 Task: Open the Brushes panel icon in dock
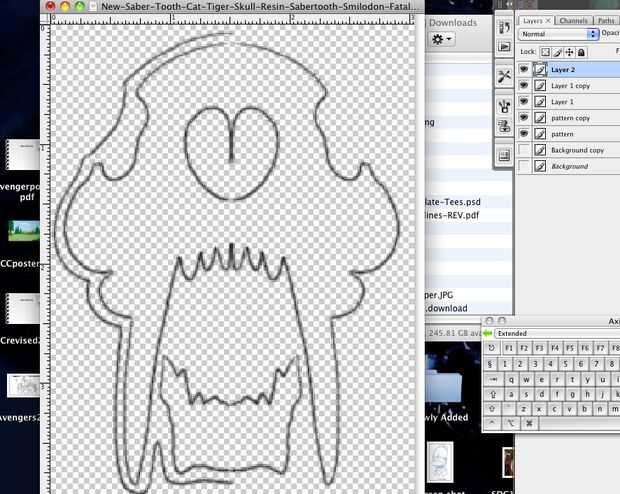click(504, 106)
